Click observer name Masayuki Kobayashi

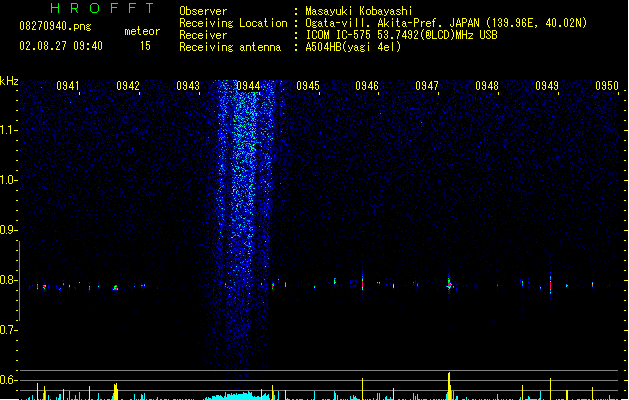coord(359,11)
